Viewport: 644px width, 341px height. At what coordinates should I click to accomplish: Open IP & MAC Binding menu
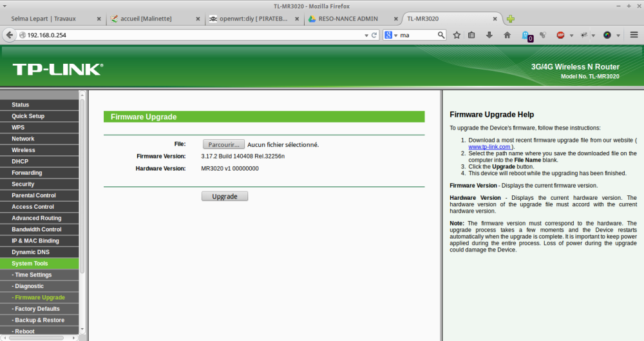click(x=39, y=240)
